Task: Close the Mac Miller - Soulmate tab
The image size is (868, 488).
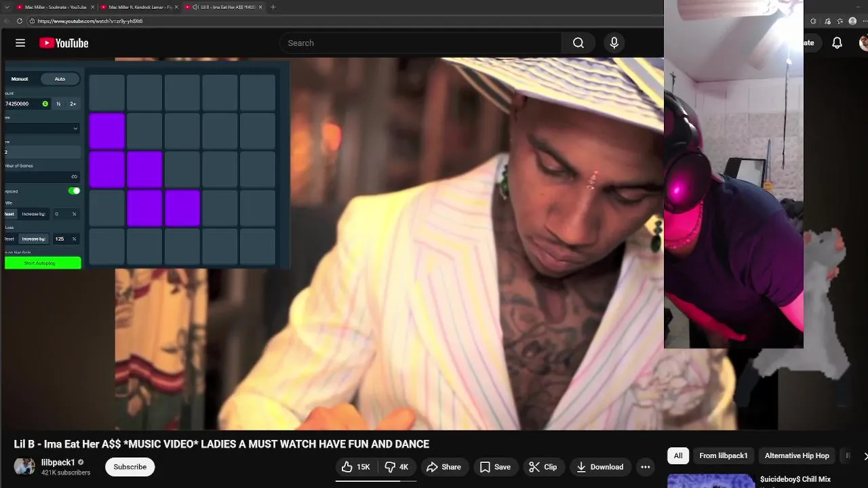Action: tap(92, 7)
